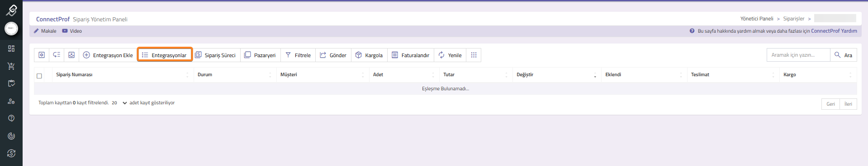Screen dimensions: 868x166
Task: Click the Entegrasyon Ekle button
Action: coord(108,55)
